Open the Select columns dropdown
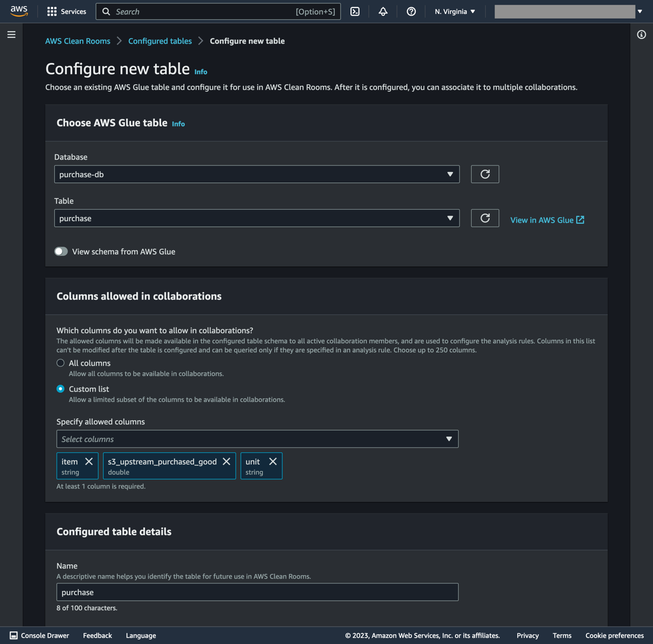Screen dimensions: 653x644 pos(257,438)
